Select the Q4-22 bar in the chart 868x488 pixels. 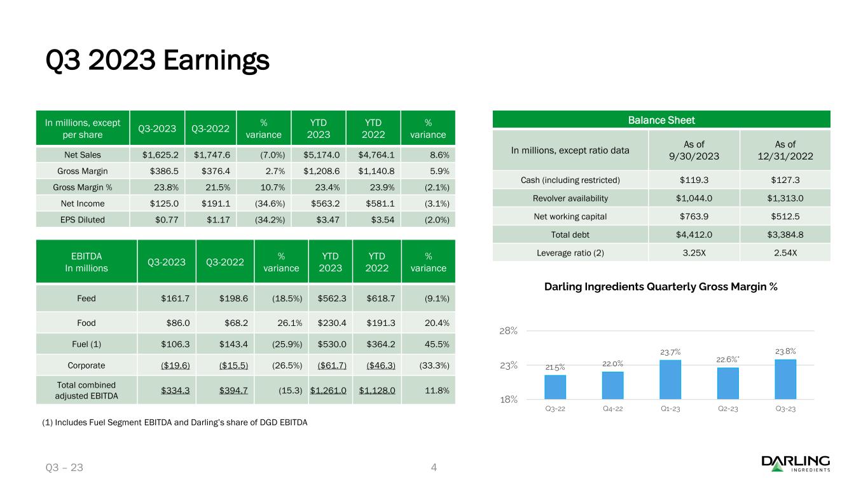(612, 385)
